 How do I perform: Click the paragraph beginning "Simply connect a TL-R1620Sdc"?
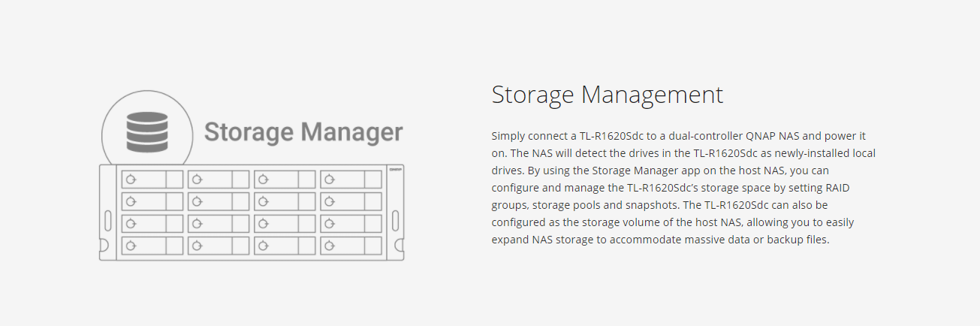point(683,188)
